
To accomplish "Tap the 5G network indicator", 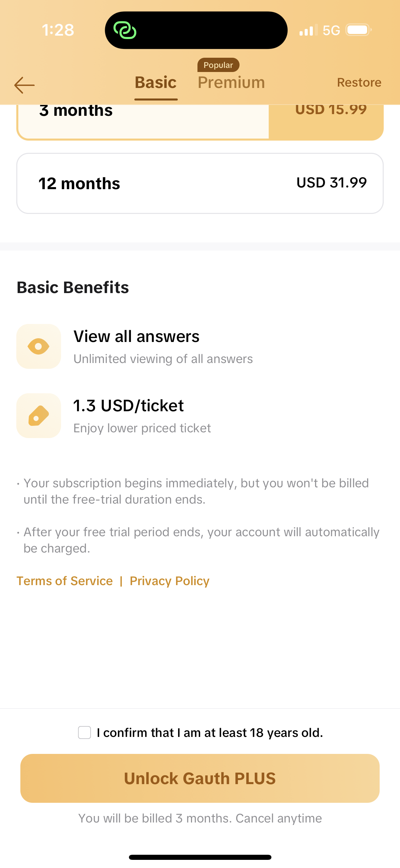I will point(331,31).
